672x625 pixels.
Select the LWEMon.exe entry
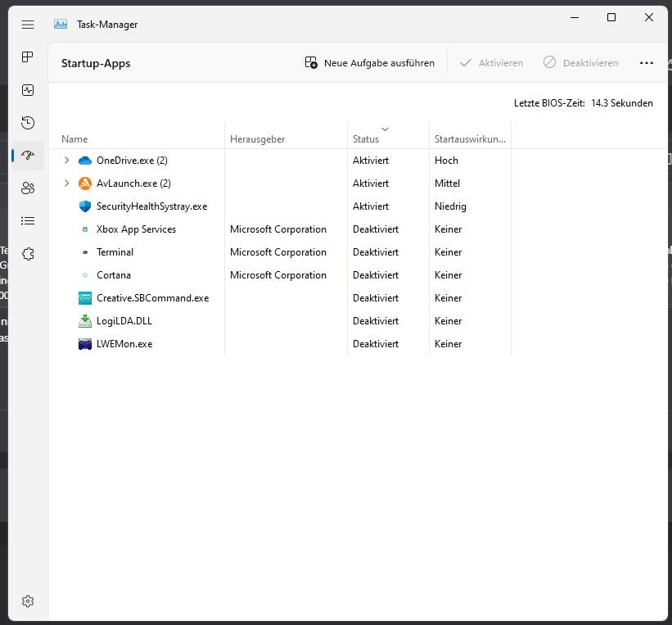point(124,344)
